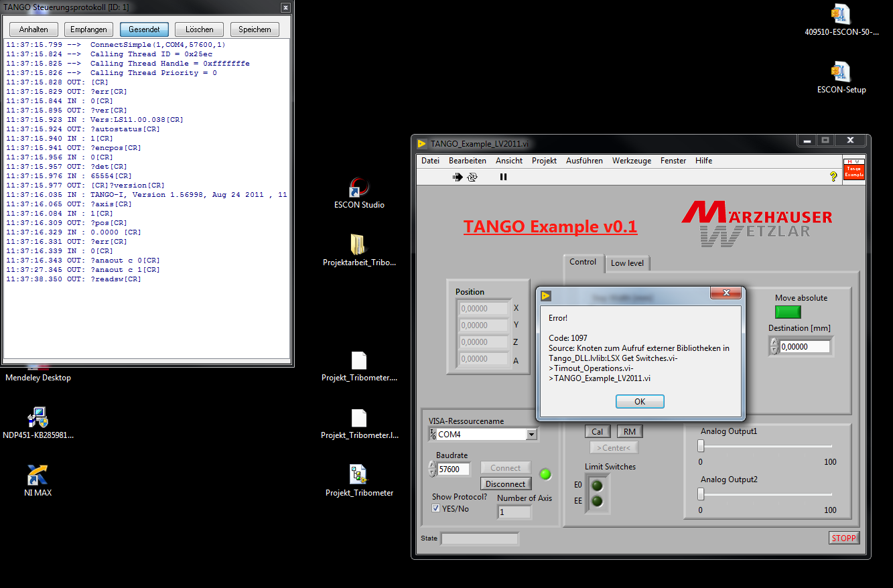Select the ESCON-Setup desktop icon
The image size is (893, 588).
841,77
